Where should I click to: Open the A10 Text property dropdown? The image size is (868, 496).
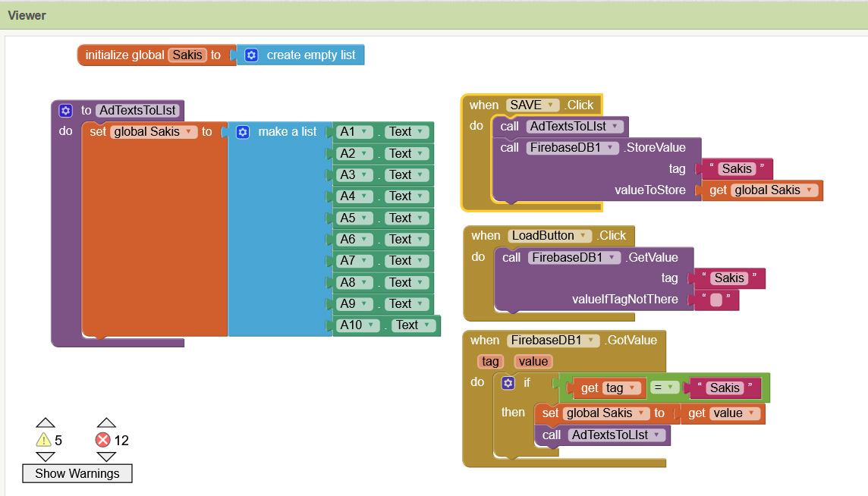429,325
